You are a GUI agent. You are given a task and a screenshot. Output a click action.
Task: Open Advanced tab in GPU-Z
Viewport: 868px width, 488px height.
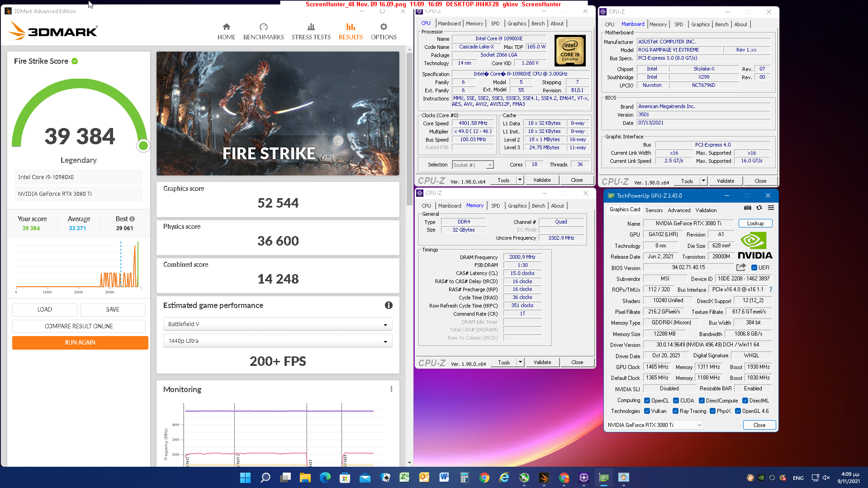pyautogui.click(x=679, y=210)
